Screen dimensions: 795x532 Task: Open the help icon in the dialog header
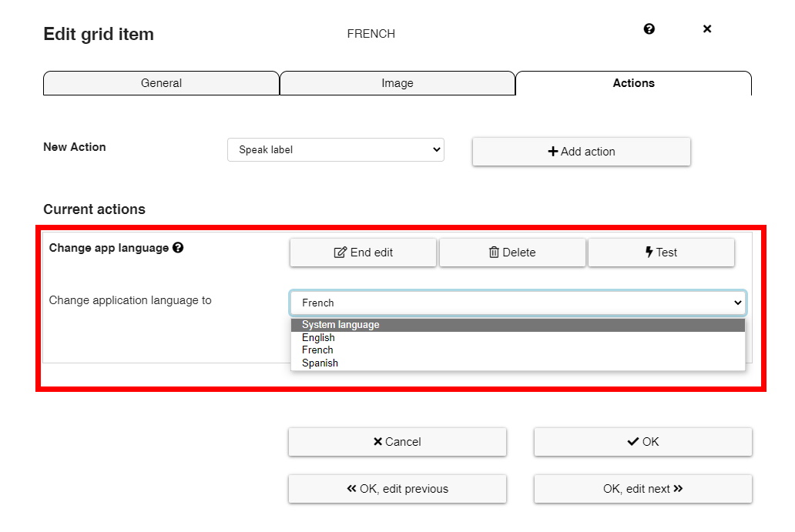point(649,29)
